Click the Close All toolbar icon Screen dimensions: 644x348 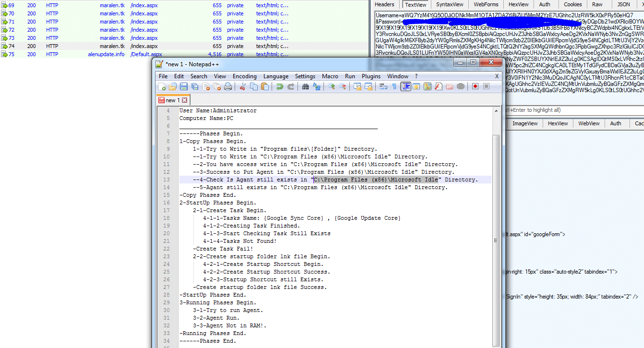[217, 86]
